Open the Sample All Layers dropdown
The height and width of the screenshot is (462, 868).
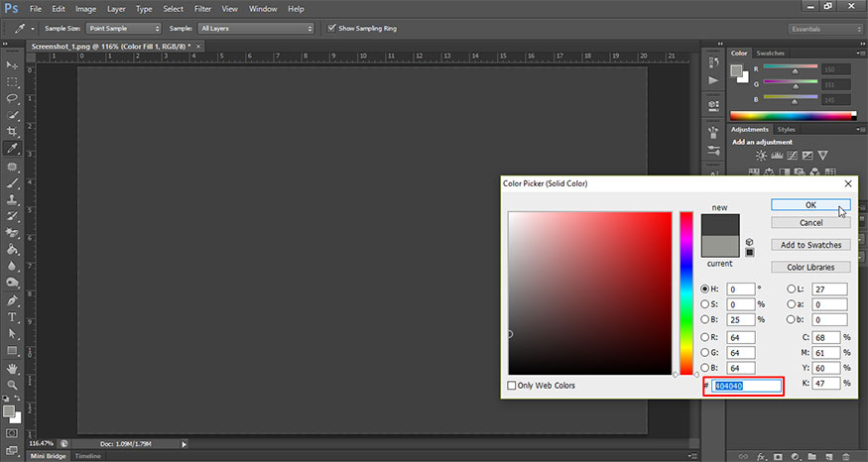(x=256, y=28)
